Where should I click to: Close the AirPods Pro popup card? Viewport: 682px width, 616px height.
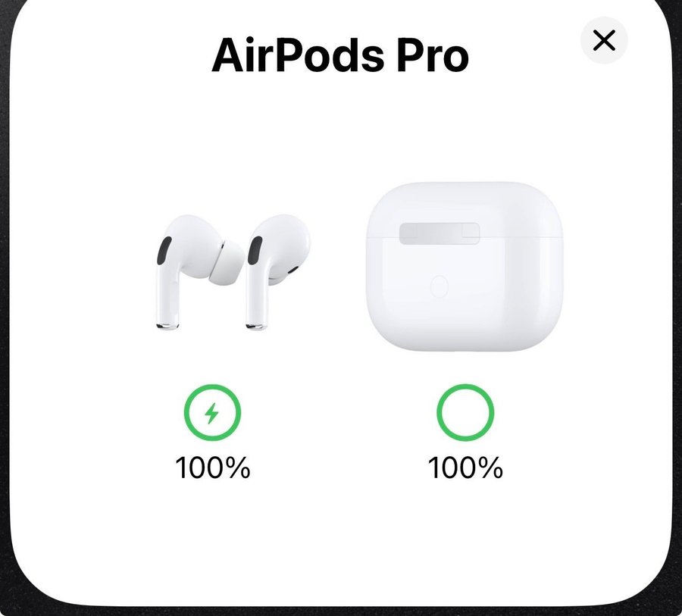point(604,40)
